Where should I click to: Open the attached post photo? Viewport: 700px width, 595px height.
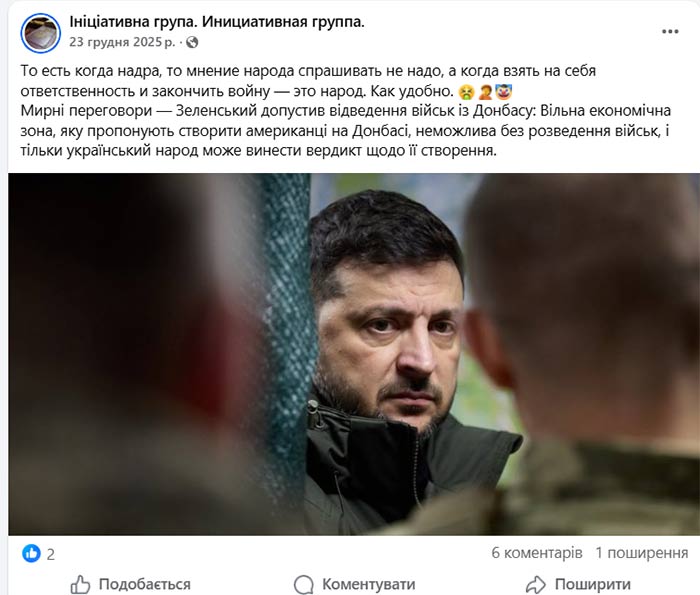[x=354, y=354]
